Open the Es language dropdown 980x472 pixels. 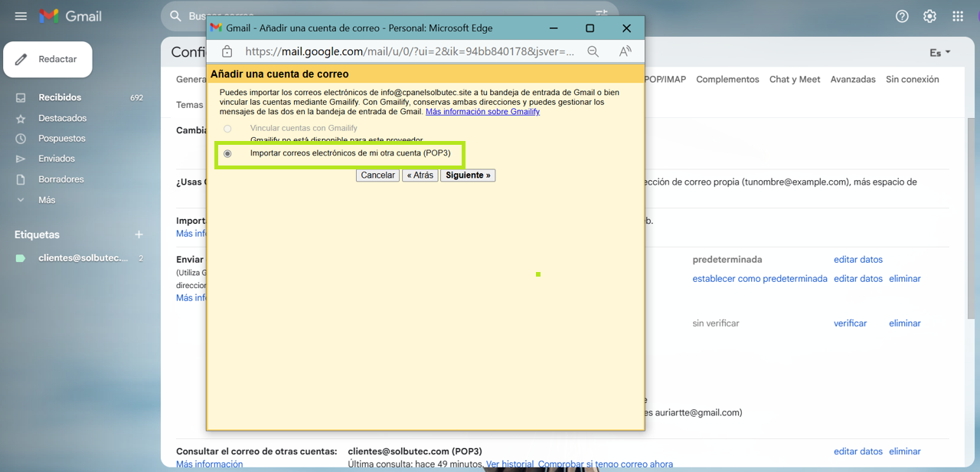coord(939,53)
